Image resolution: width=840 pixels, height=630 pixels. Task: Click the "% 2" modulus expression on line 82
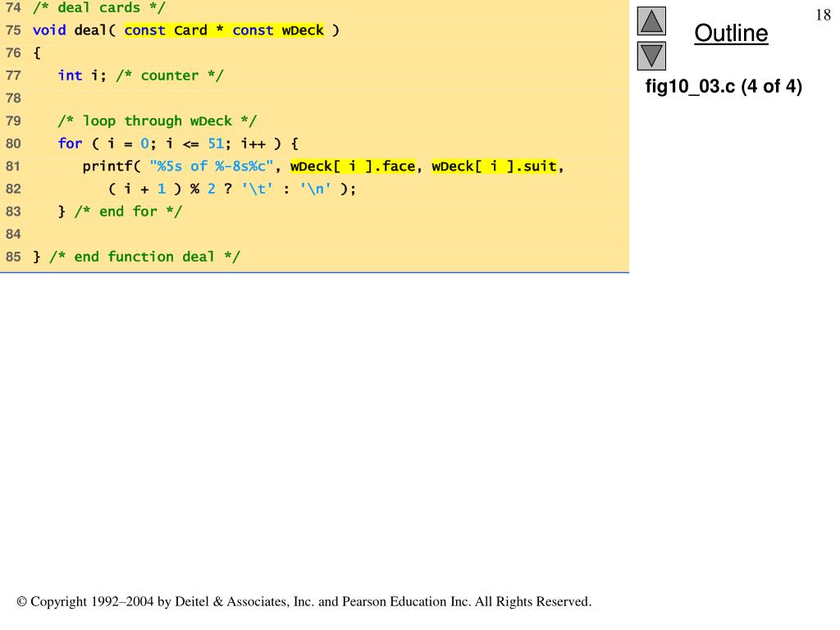(x=203, y=189)
